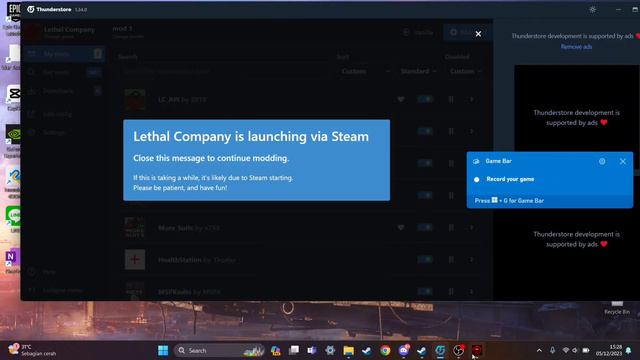Open the volume speaker tray icon

click(575, 350)
